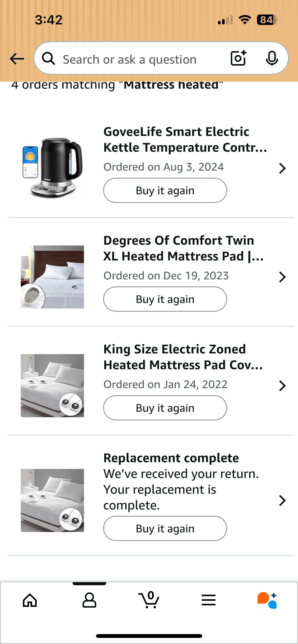Image resolution: width=298 pixels, height=644 pixels.
Task: Tap the magnifying glass search icon
Action: click(48, 58)
